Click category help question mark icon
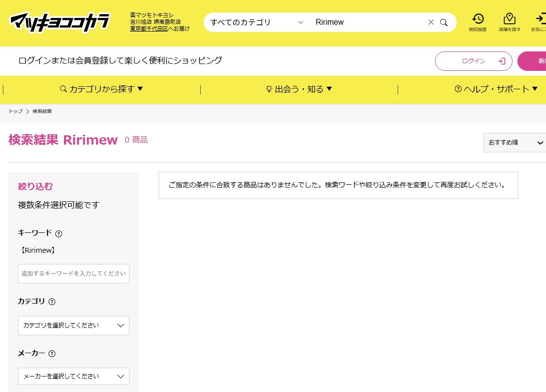 click(x=52, y=302)
